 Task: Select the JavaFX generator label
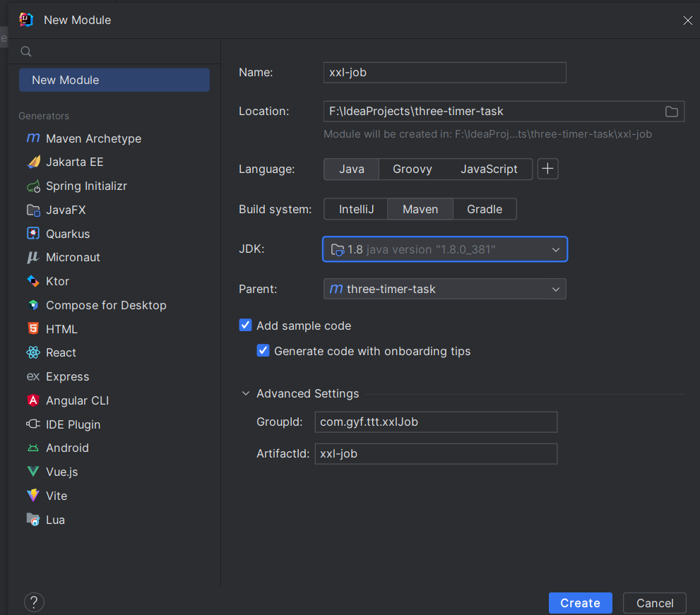[66, 210]
